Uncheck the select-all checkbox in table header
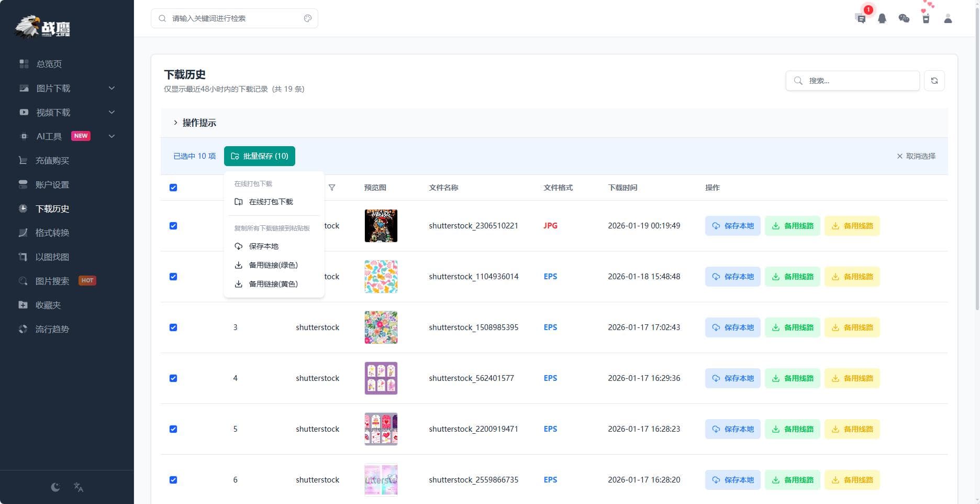 click(173, 187)
